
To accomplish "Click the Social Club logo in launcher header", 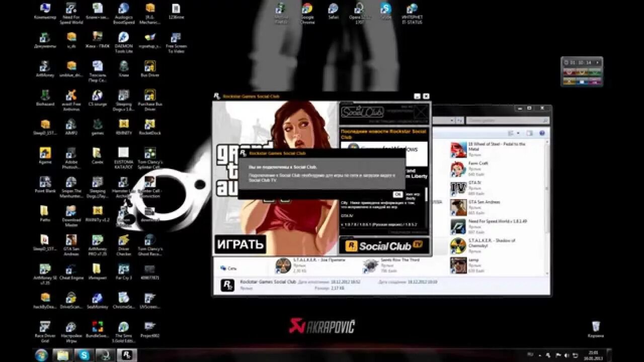I will pyautogui.click(x=362, y=112).
